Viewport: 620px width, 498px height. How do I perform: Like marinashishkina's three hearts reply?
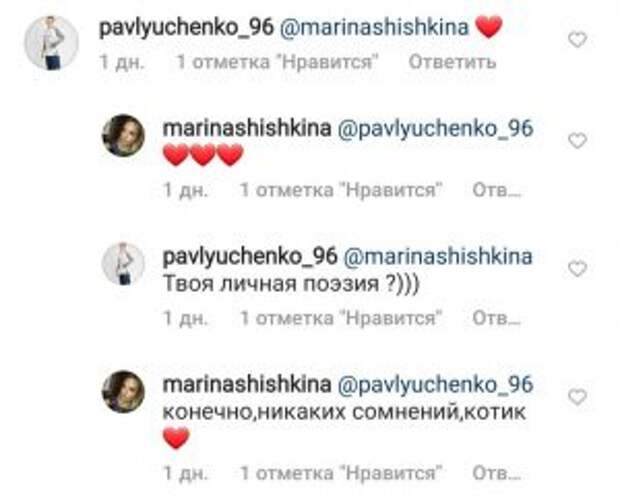[577, 141]
